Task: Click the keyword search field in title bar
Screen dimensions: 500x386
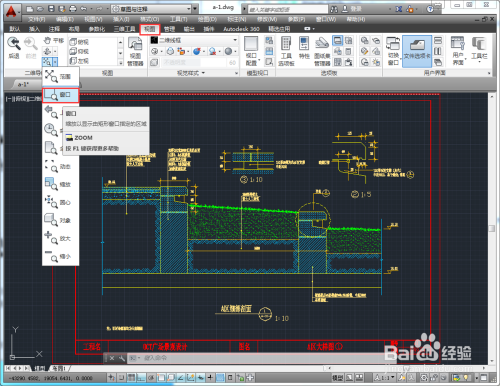Action: tap(288, 9)
